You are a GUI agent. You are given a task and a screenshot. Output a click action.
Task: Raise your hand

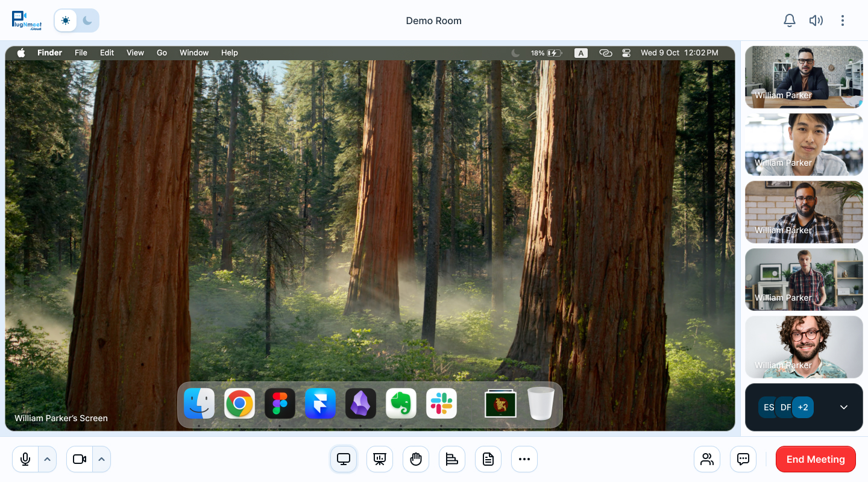point(416,459)
